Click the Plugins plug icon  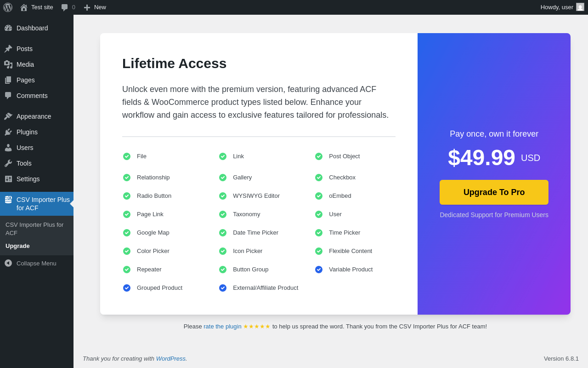point(8,132)
